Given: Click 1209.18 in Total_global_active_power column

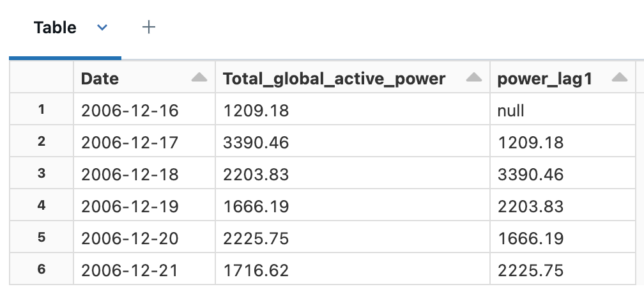Looking at the screenshot, I should pyautogui.click(x=353, y=110).
